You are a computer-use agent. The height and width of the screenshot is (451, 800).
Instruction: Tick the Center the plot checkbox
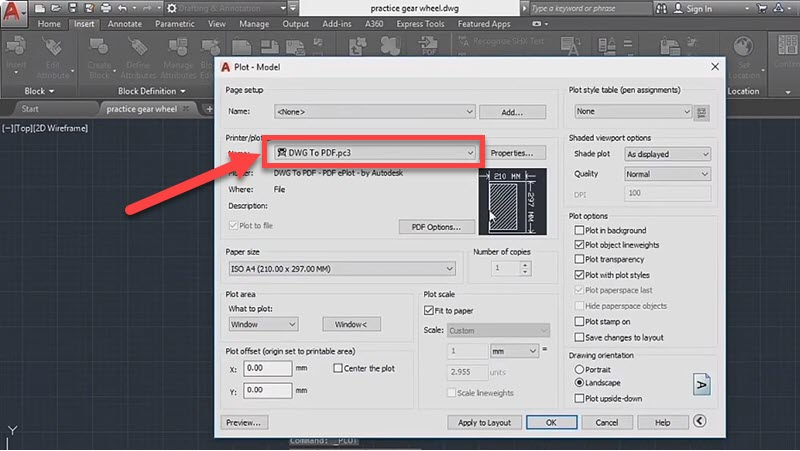(338, 368)
